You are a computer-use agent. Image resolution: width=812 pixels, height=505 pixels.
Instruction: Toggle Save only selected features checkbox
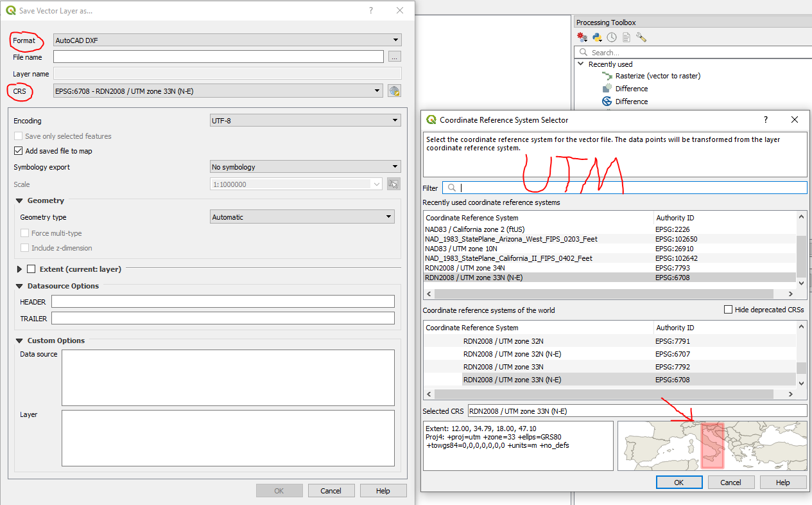pos(19,136)
